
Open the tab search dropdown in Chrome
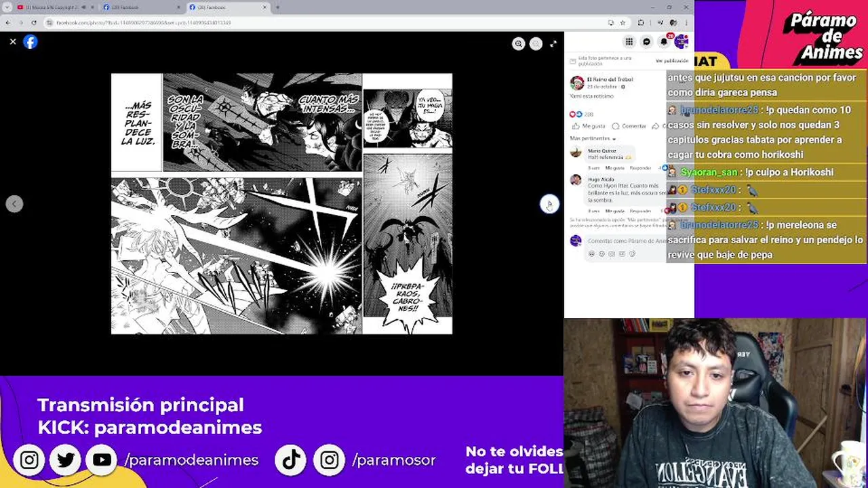pyautogui.click(x=7, y=7)
